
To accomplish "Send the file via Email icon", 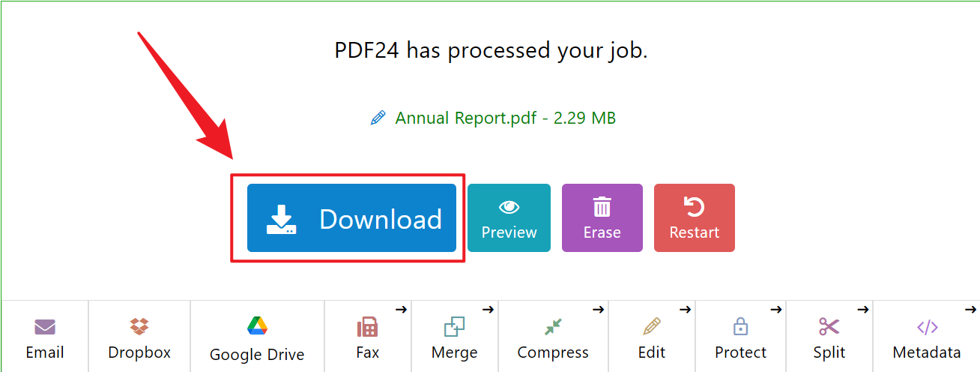I will point(45,327).
